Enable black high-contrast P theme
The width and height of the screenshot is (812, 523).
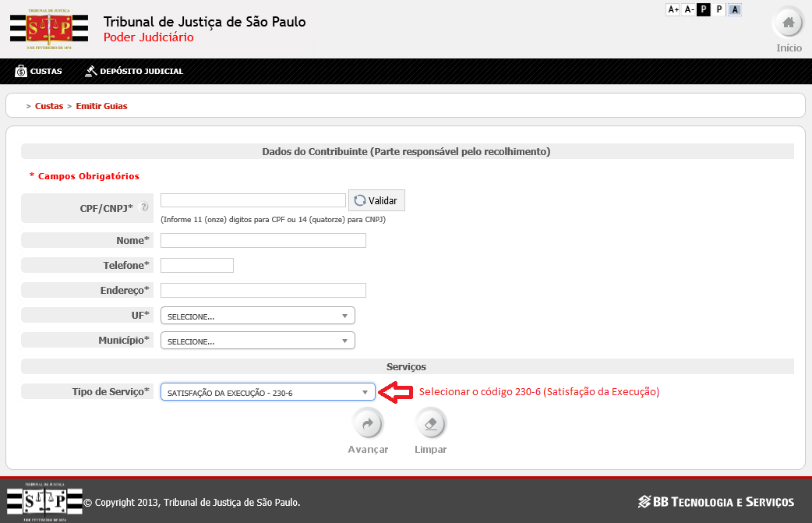point(704,9)
